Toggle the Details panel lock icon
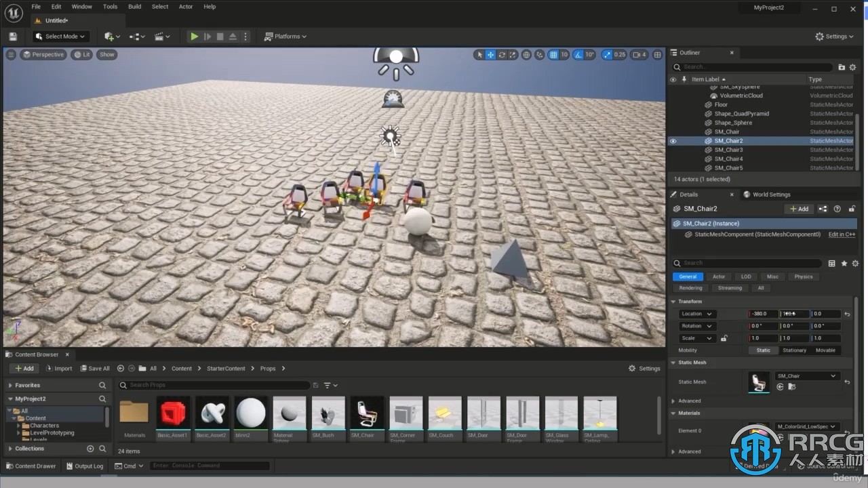Image resolution: width=868 pixels, height=488 pixels. pos(852,209)
